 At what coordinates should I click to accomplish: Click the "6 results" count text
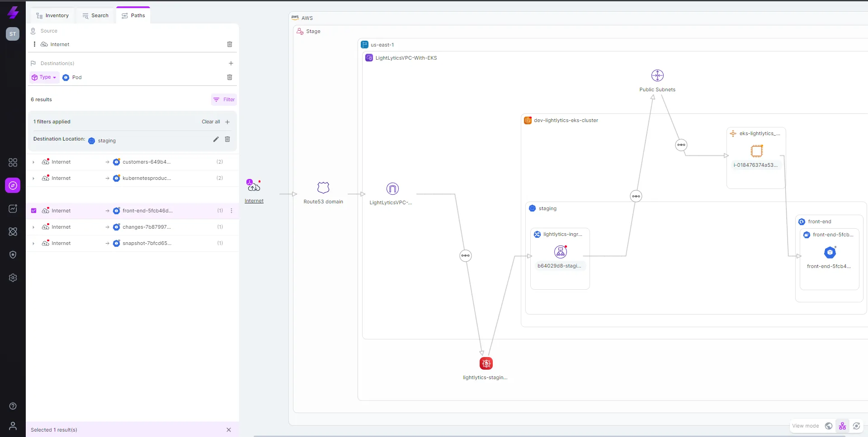click(x=41, y=99)
